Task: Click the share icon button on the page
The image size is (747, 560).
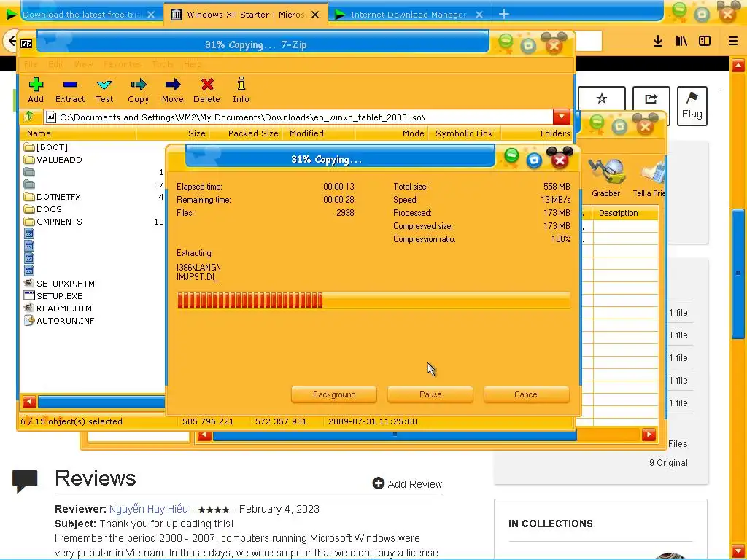Action: pyautogui.click(x=651, y=99)
